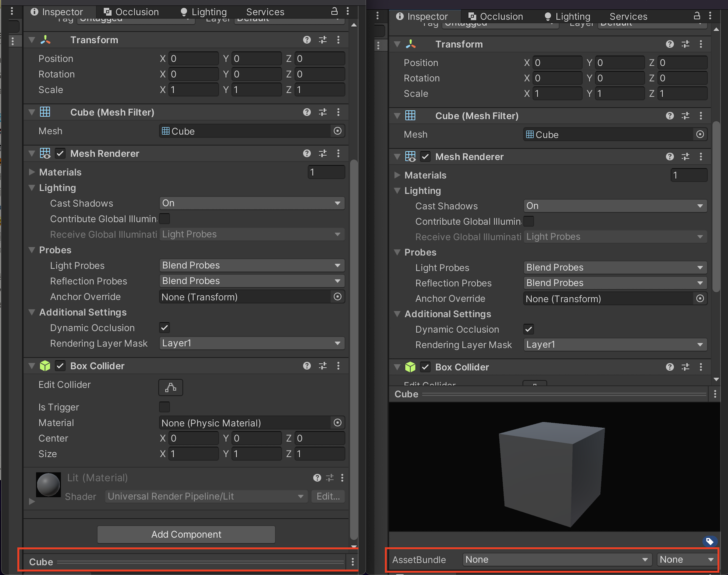The height and width of the screenshot is (575, 728).
Task: Click Add Component button
Action: click(186, 534)
